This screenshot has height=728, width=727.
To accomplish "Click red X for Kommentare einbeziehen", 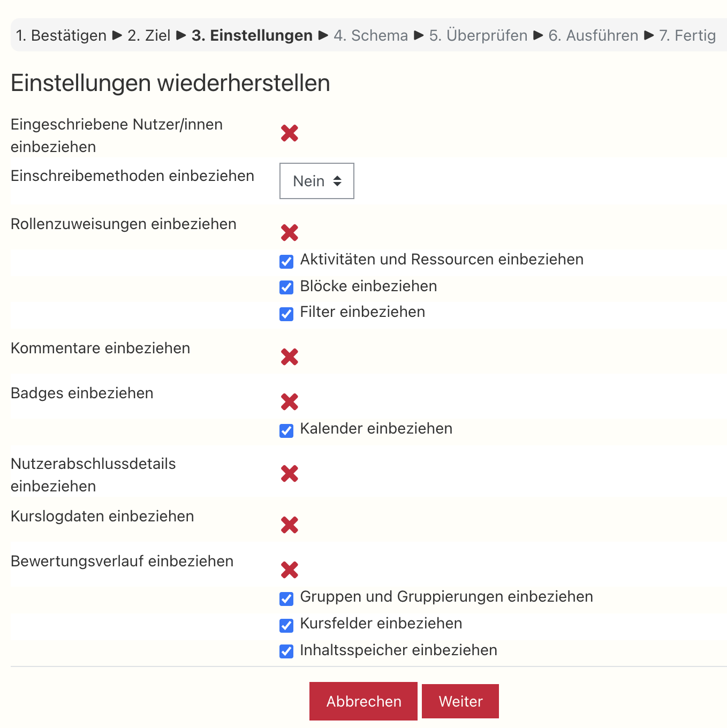I will 290,357.
